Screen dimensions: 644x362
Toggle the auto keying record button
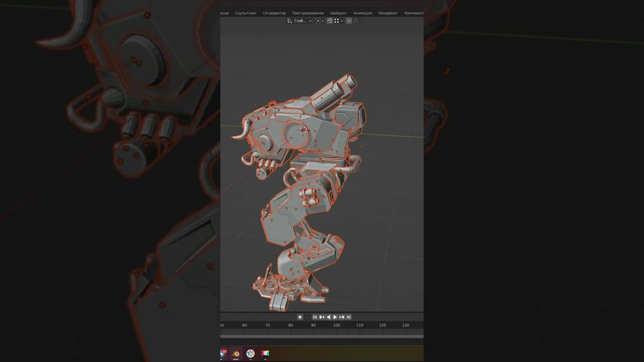[300, 317]
